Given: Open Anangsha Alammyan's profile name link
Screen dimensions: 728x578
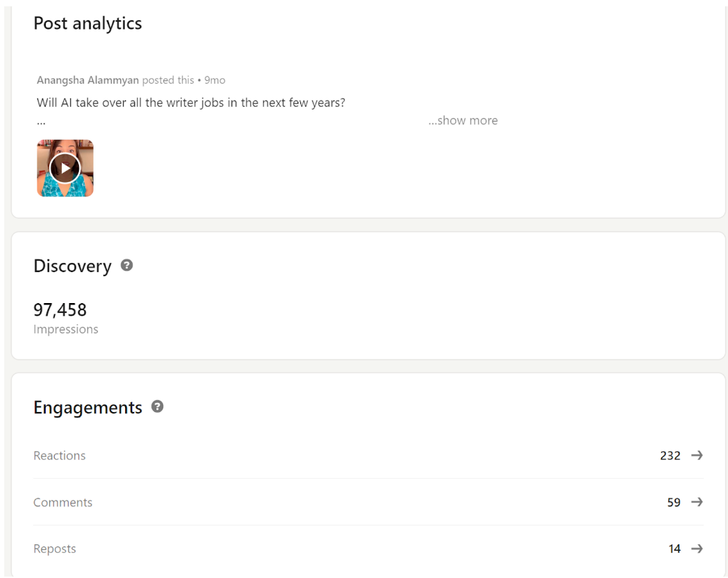Looking at the screenshot, I should pos(88,80).
